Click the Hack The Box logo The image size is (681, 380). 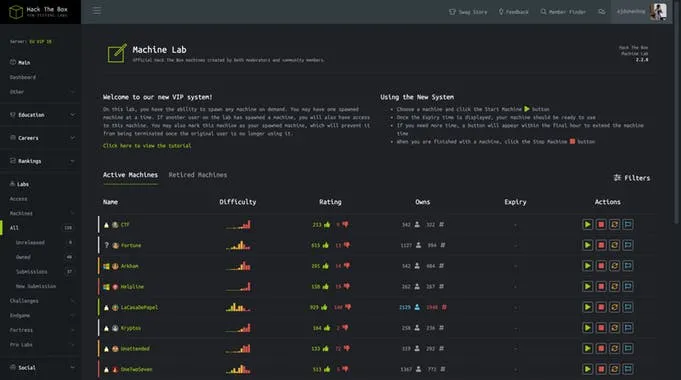click(x=39, y=12)
